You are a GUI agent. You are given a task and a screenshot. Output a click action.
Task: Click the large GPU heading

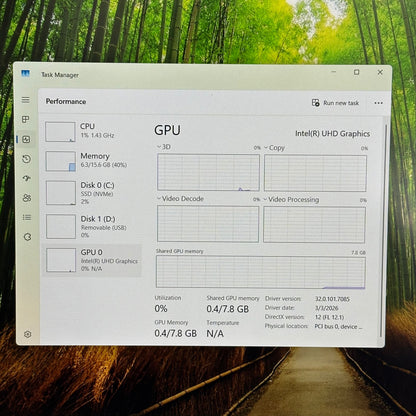point(167,130)
